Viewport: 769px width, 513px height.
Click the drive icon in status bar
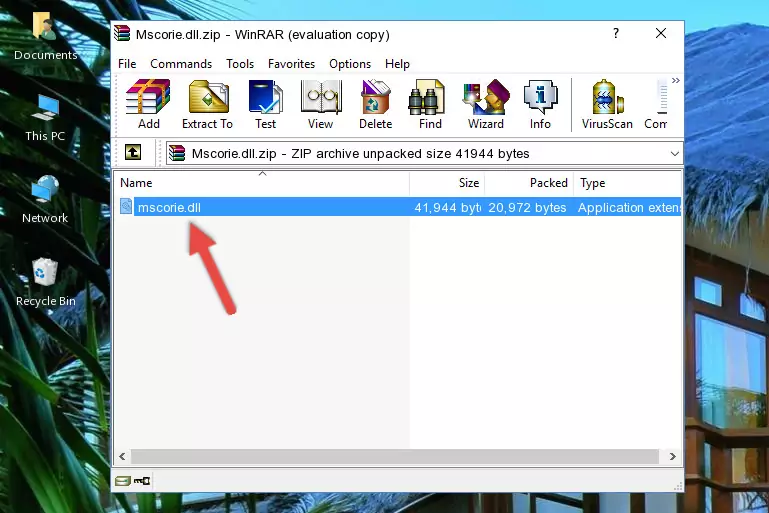tap(123, 481)
